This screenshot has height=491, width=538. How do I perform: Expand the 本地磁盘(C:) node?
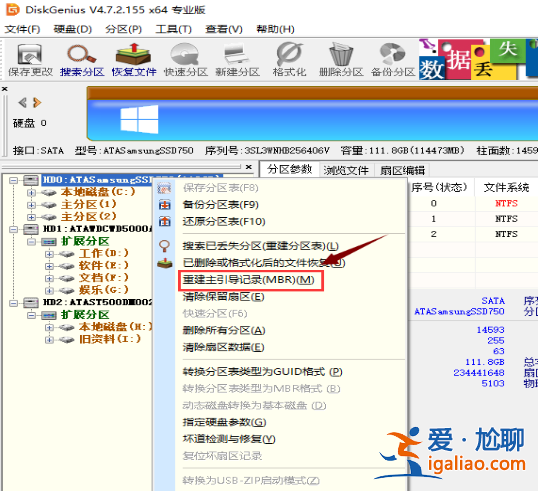pyautogui.click(x=31, y=192)
